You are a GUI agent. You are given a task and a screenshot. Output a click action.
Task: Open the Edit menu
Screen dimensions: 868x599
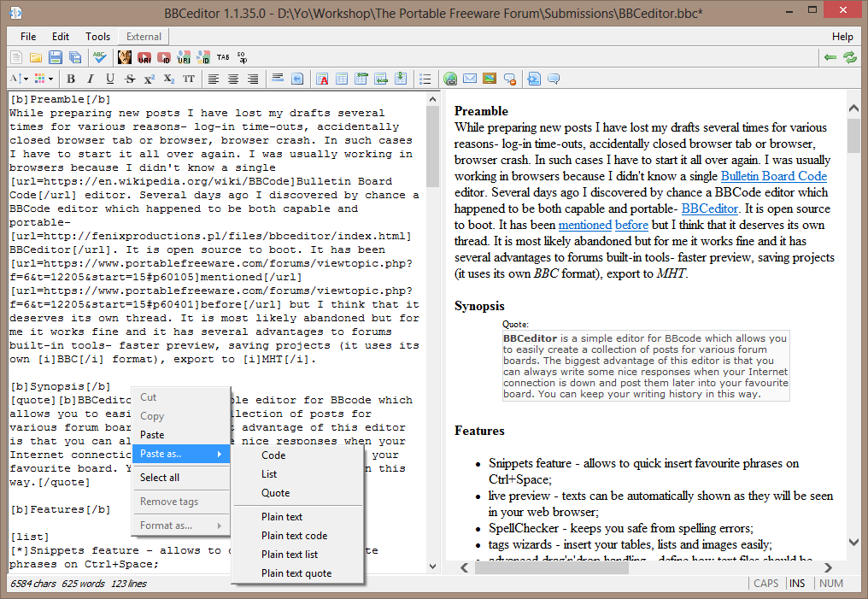click(61, 37)
